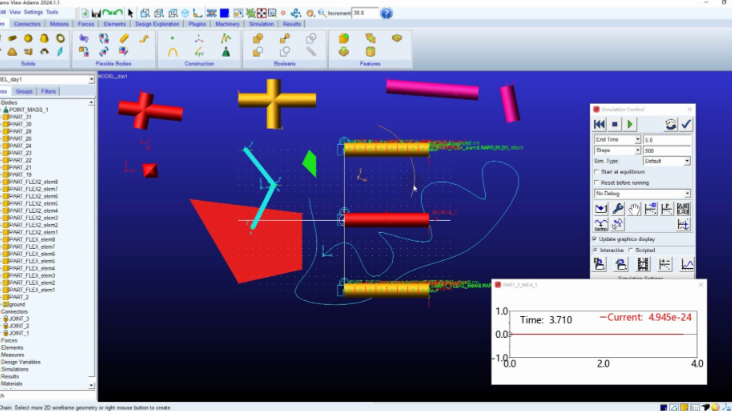The image size is (732, 411).
Task: Select JOINT_3 in the model tree
Action: (x=21, y=318)
